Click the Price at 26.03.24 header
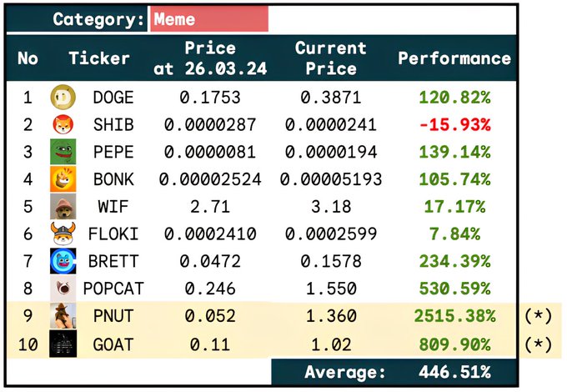The width and height of the screenshot is (567, 392). pyautogui.click(x=210, y=58)
